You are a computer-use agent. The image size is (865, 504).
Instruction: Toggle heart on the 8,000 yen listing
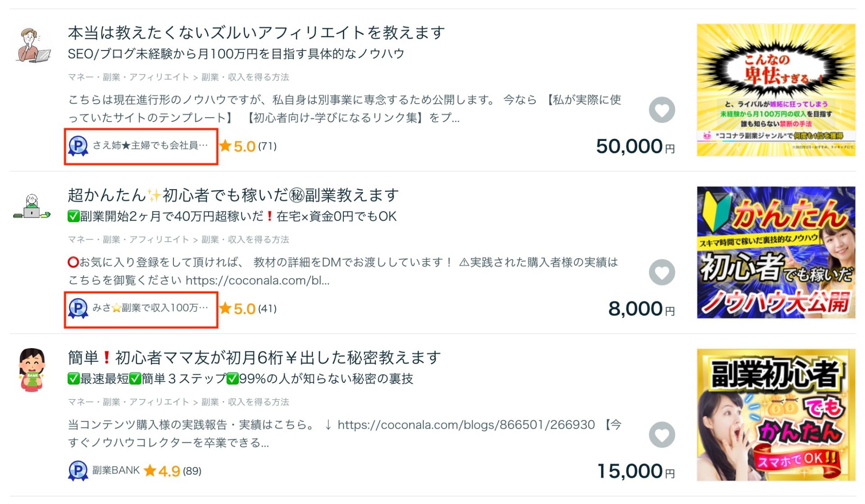click(x=661, y=272)
